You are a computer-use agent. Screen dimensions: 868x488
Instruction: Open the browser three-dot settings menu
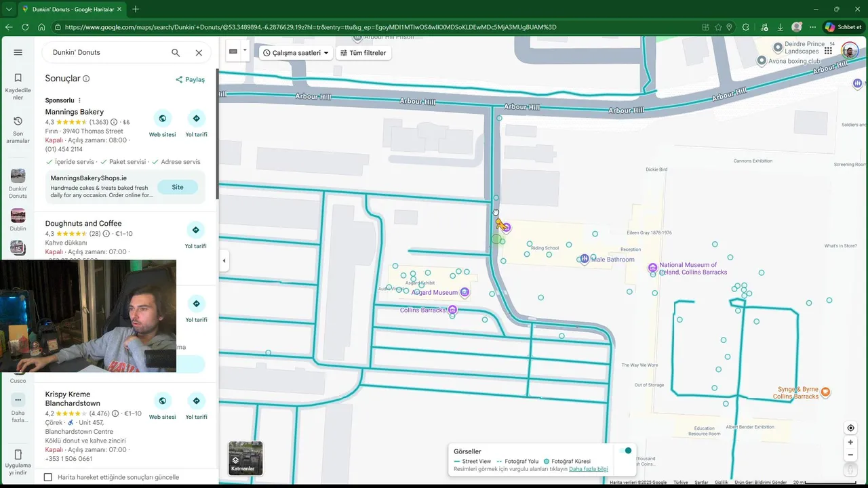pos(812,27)
